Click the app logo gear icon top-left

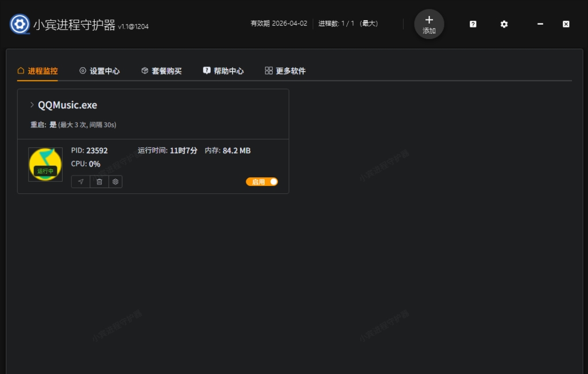[19, 24]
